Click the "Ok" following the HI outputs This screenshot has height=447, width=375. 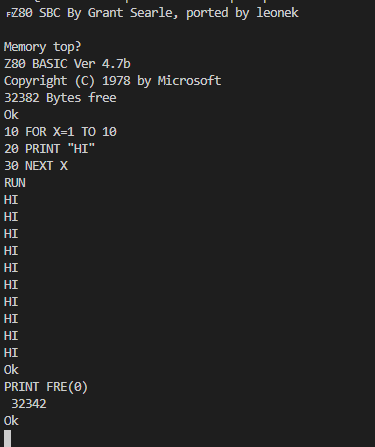(x=11, y=370)
